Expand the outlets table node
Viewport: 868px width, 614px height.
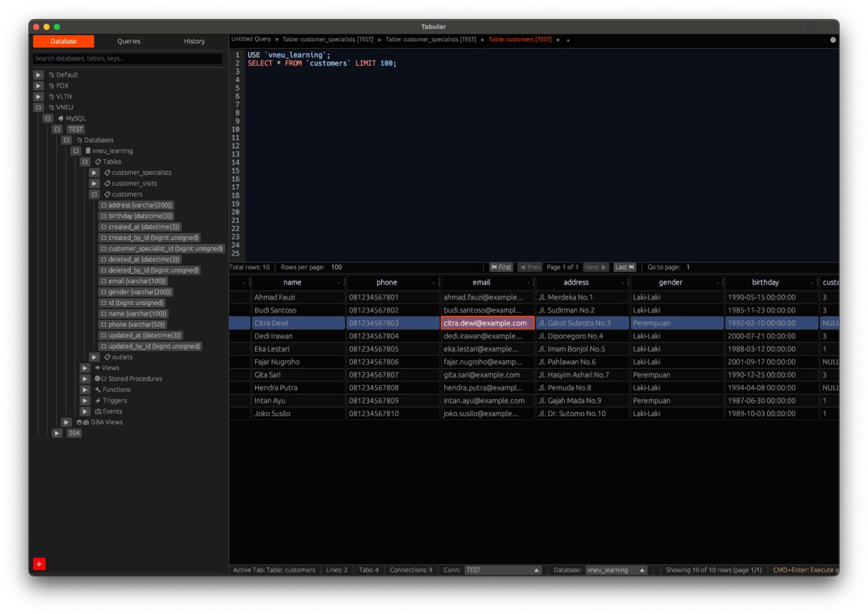coord(94,356)
